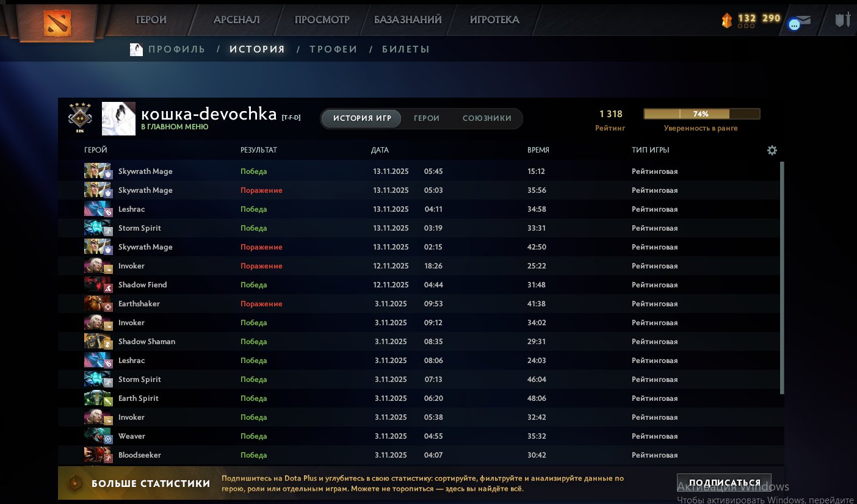Open the ГЕРОИ main menu item

(150, 20)
